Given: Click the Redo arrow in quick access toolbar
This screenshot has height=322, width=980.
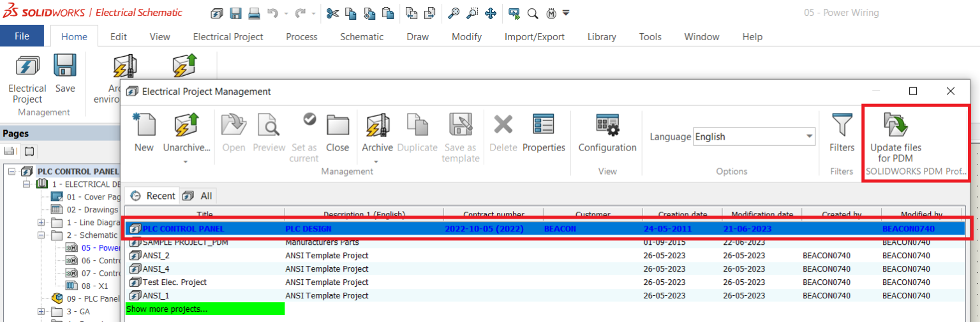Looking at the screenshot, I should pos(301,13).
